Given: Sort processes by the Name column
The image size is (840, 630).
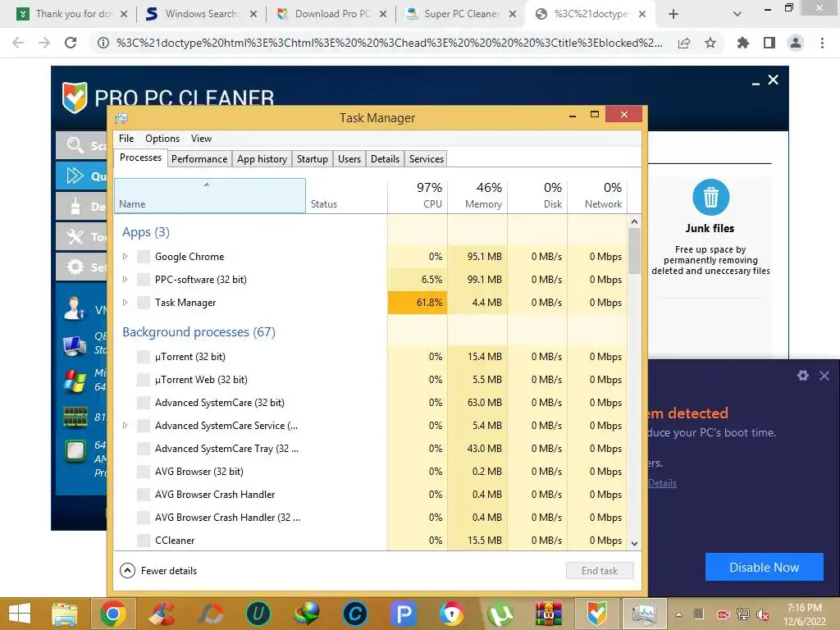Looking at the screenshot, I should tap(209, 196).
